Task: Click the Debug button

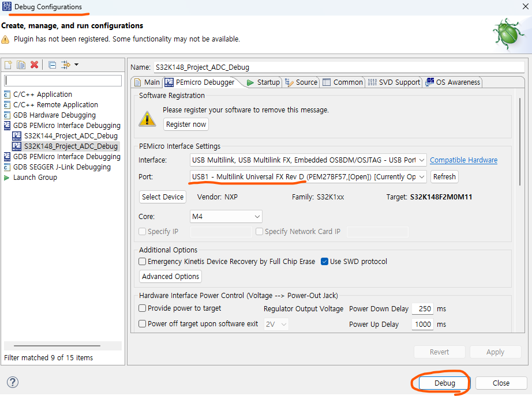Action: point(444,383)
